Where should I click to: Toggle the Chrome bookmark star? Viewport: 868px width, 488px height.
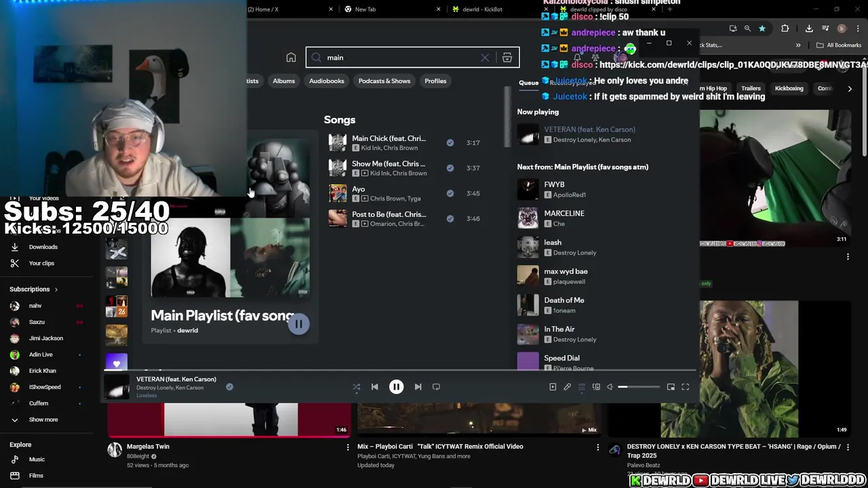(762, 28)
